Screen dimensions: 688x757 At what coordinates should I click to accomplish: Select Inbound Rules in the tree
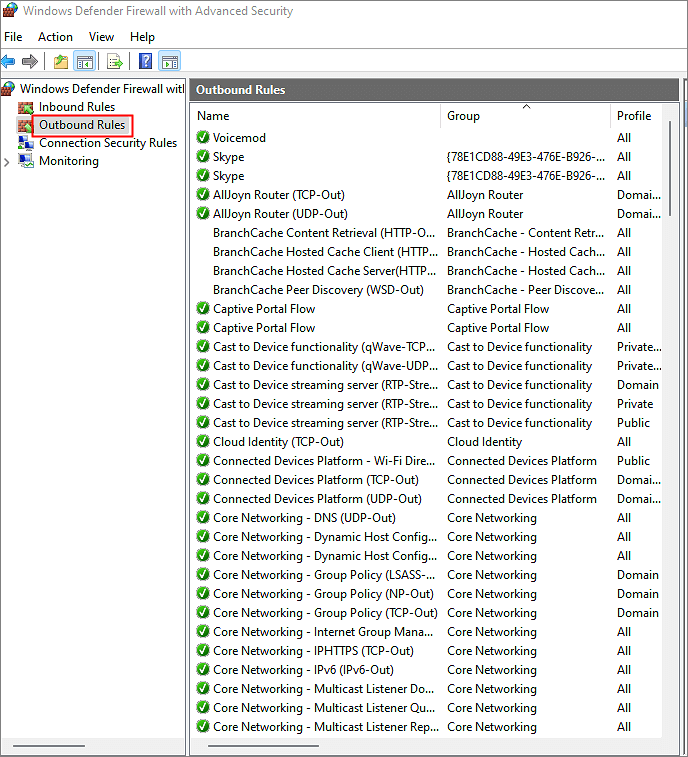click(76, 107)
